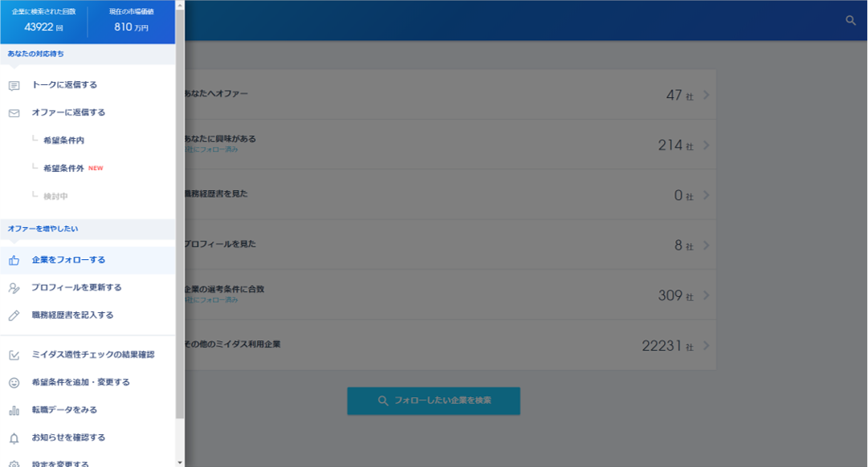
Task: Expand the あなたへオファー row chevron
Action: 707,95
